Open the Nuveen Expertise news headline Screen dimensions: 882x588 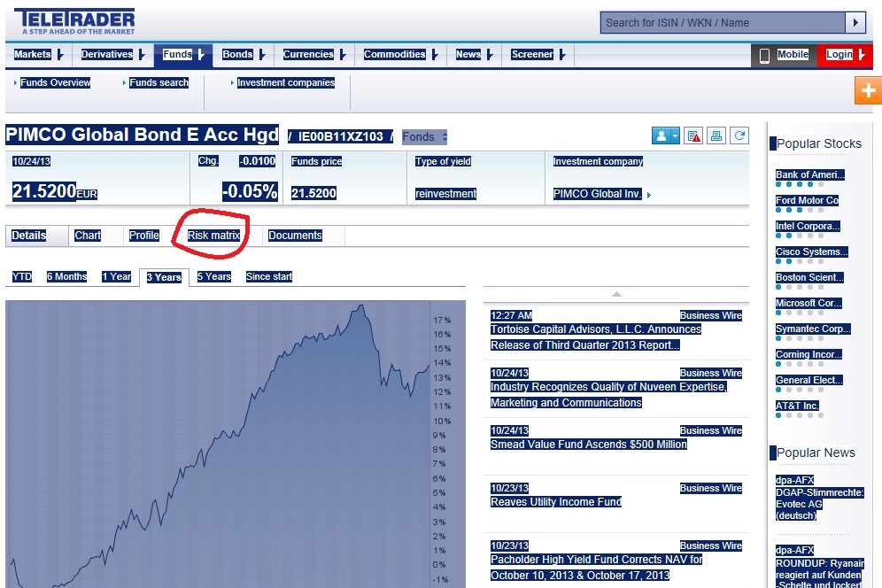[x=608, y=394]
